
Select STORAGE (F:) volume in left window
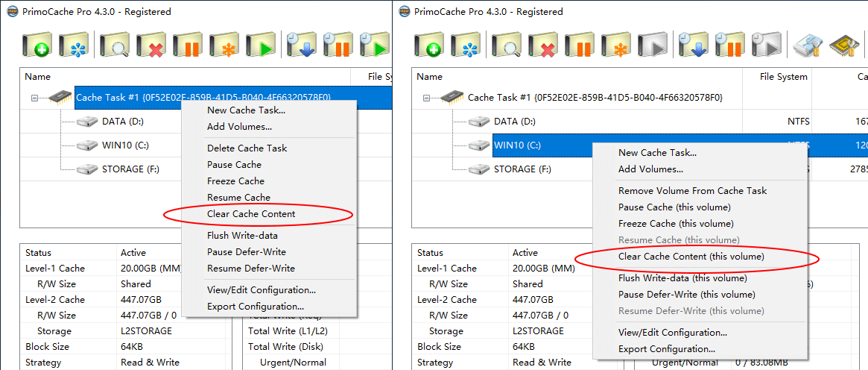tap(130, 169)
